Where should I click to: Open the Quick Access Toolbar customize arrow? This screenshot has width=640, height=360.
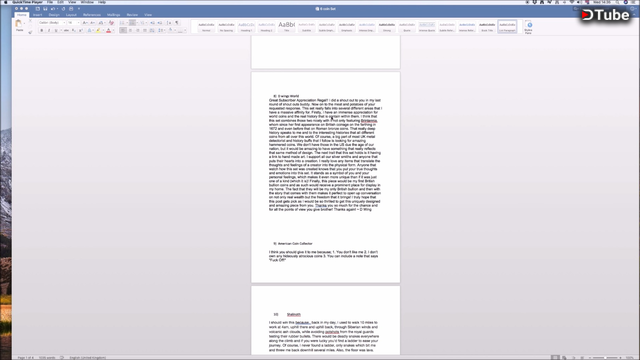click(x=79, y=9)
